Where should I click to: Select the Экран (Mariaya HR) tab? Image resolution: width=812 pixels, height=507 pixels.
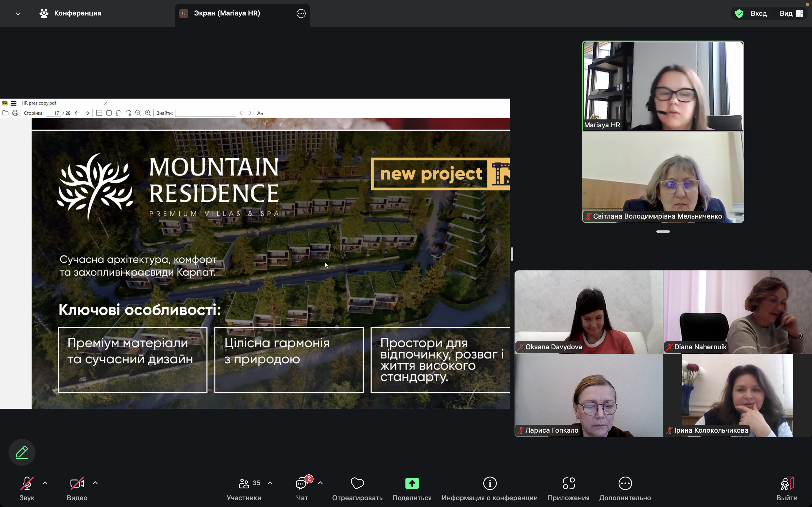point(227,14)
